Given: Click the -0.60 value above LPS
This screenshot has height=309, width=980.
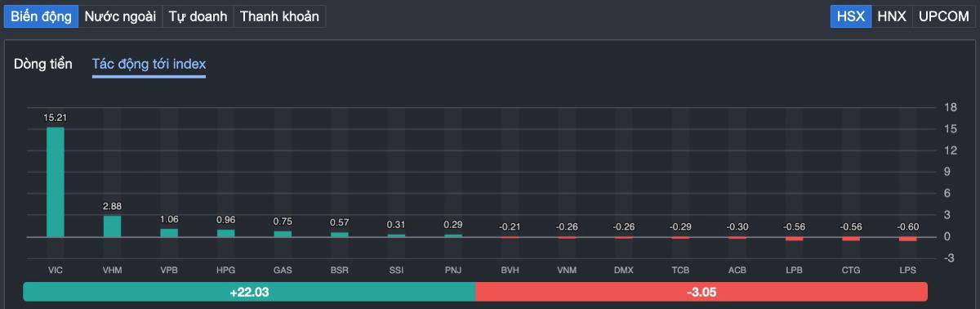Looking at the screenshot, I should tap(908, 226).
